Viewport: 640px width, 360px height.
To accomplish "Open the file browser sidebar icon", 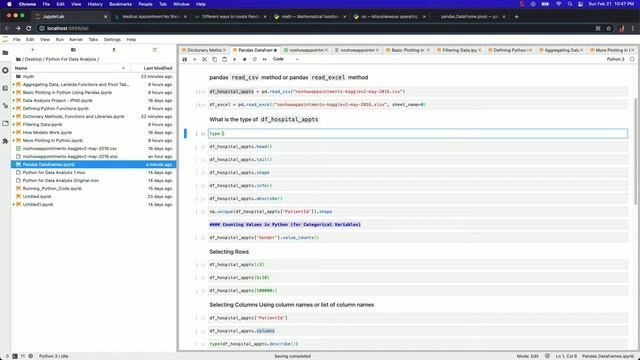I will (5, 53).
